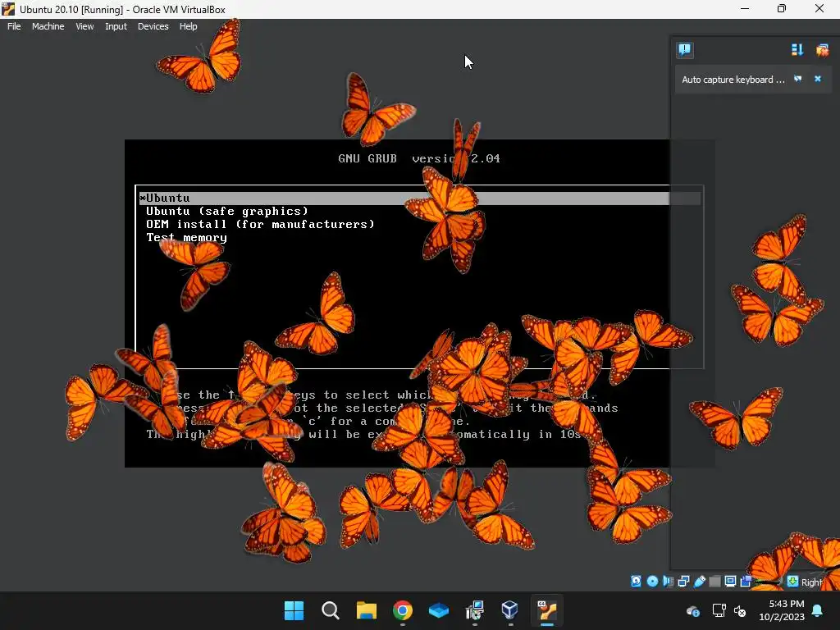Screen dimensions: 840x630
Task: Open VirtualBox Manager from the taskbar
Action: 510,610
